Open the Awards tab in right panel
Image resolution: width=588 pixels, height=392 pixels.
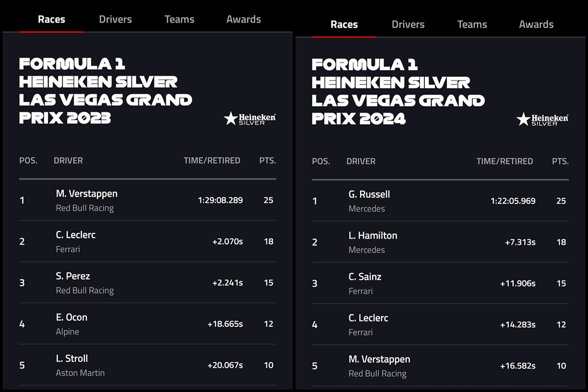pyautogui.click(x=536, y=24)
